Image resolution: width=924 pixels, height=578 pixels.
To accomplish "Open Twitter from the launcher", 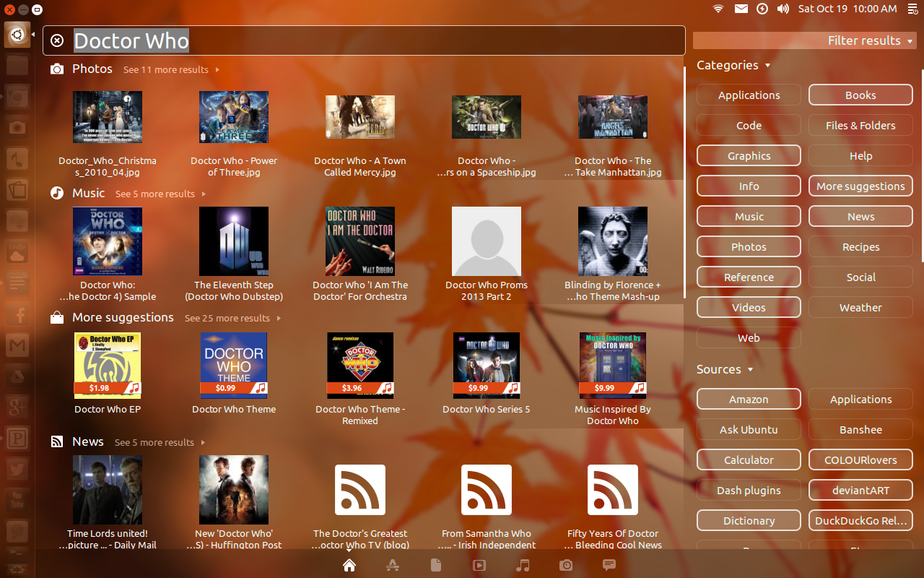I will (x=17, y=469).
